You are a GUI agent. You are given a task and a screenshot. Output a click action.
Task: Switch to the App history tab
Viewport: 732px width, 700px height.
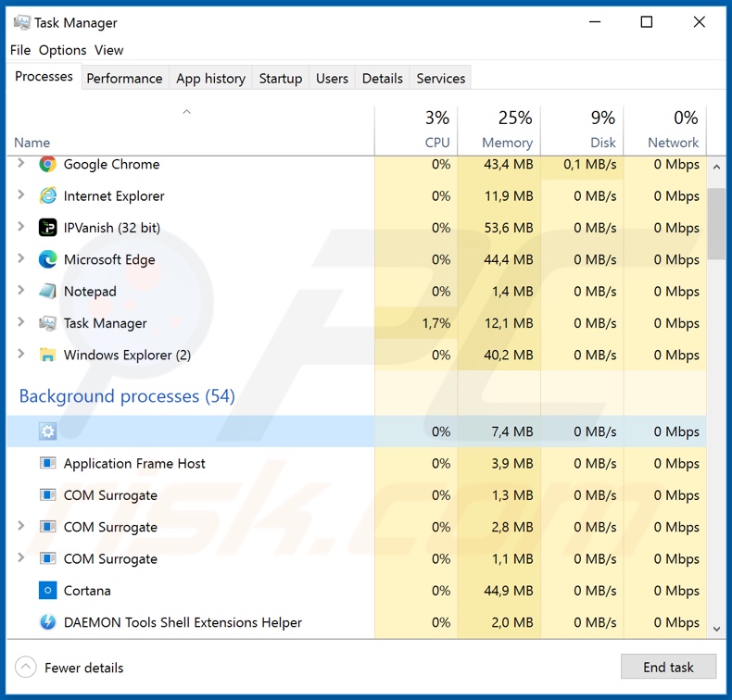[210, 78]
